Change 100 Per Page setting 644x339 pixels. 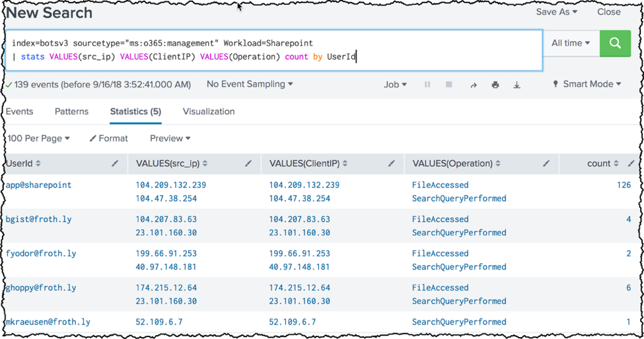38,139
